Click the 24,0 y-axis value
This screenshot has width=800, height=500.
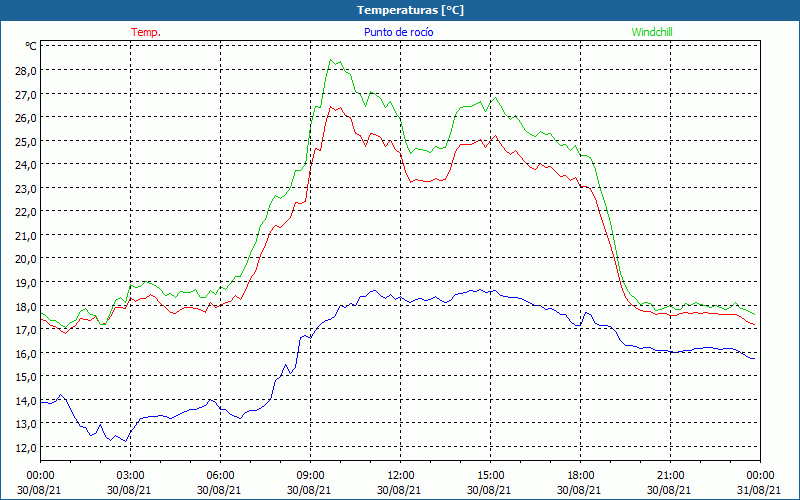tap(26, 165)
